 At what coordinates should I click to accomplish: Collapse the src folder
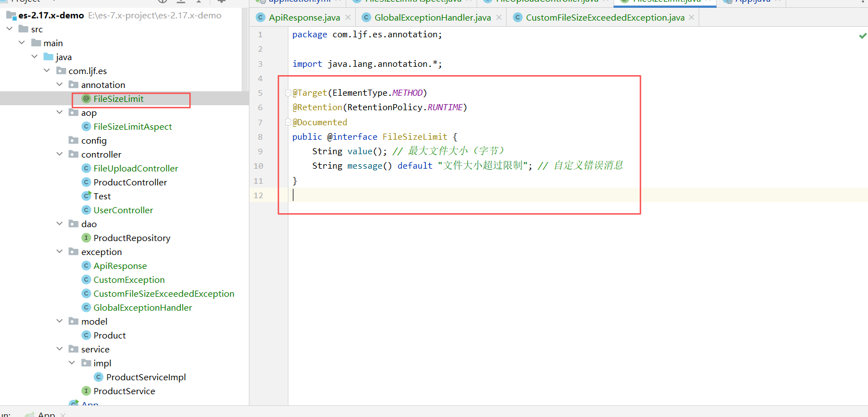point(9,29)
